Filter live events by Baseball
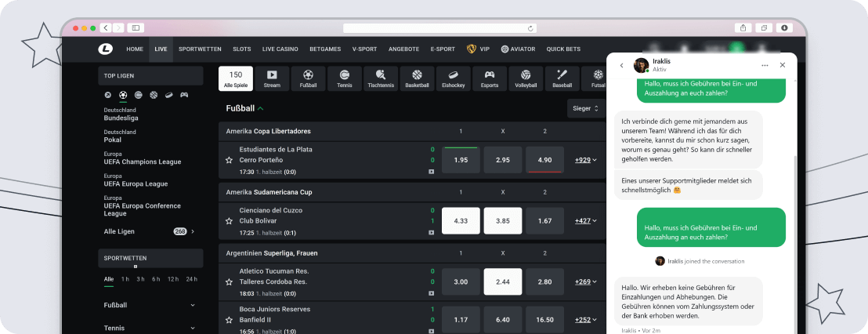Image resolution: width=868 pixels, height=334 pixels. click(x=562, y=78)
